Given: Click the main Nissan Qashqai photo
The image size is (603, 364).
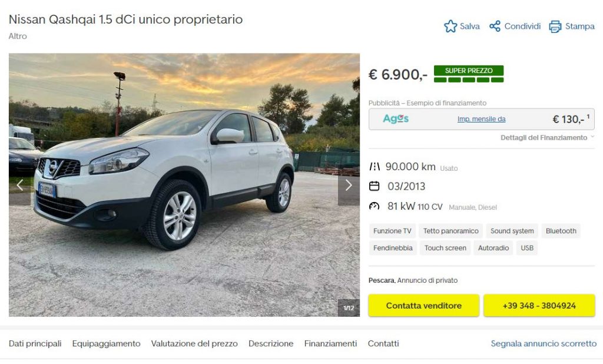Looking at the screenshot, I should 184,185.
